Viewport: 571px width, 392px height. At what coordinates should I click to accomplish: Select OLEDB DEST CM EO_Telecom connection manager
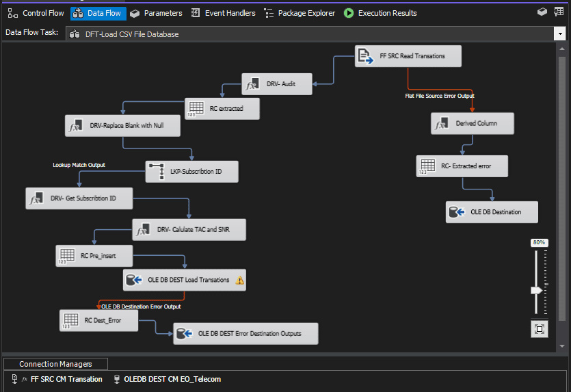coord(167,379)
